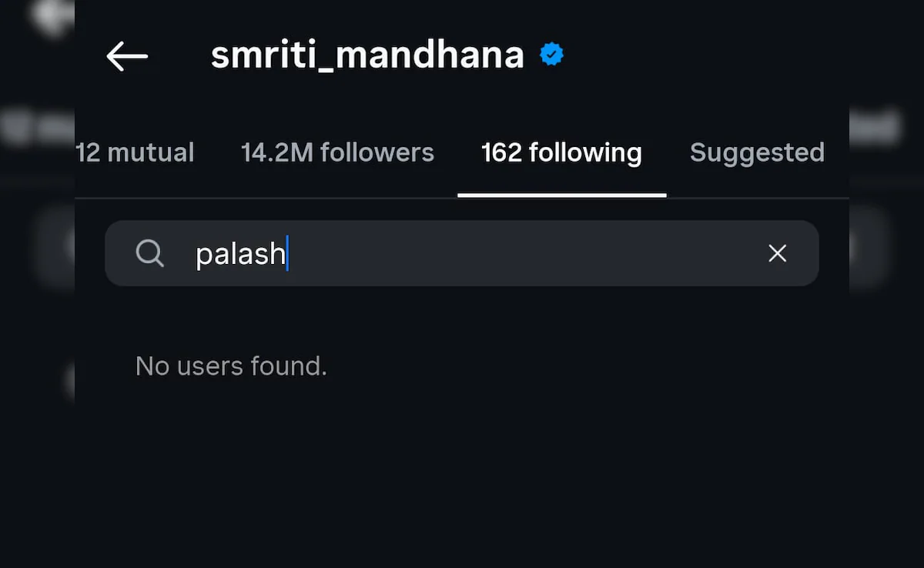
Task: Open the 12 mutual tab
Action: click(136, 152)
